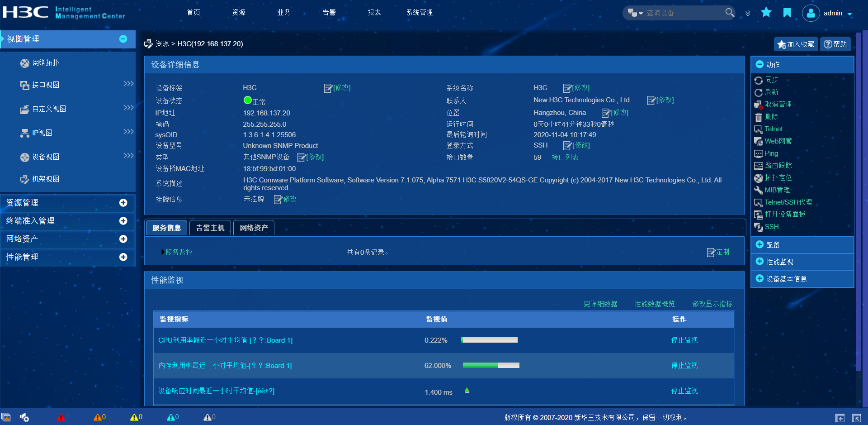Expand the 接口视图 submenu arrows
The image size is (868, 425).
pos(128,84)
